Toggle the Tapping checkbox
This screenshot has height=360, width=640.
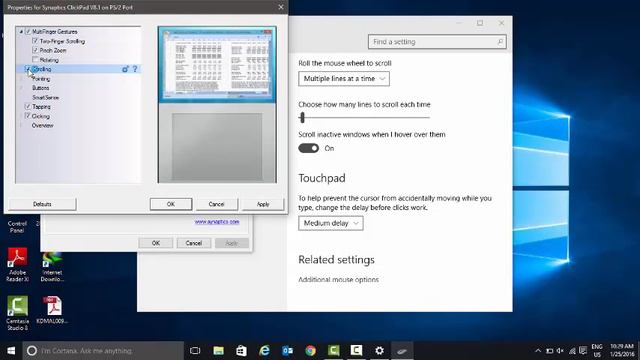28,107
